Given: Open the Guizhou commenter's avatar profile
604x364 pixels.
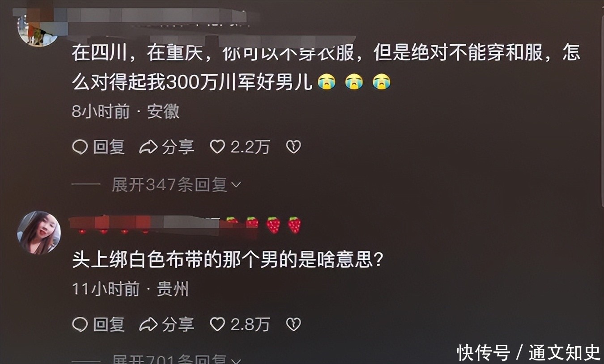Looking at the screenshot, I should tap(39, 233).
